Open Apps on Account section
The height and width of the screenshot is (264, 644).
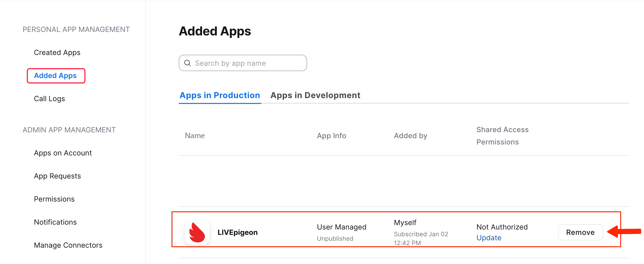point(63,153)
